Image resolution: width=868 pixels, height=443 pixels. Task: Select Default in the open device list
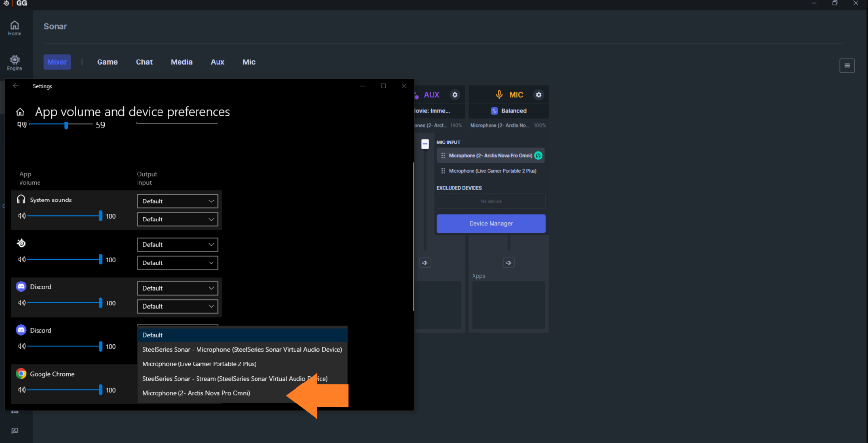[x=242, y=335]
